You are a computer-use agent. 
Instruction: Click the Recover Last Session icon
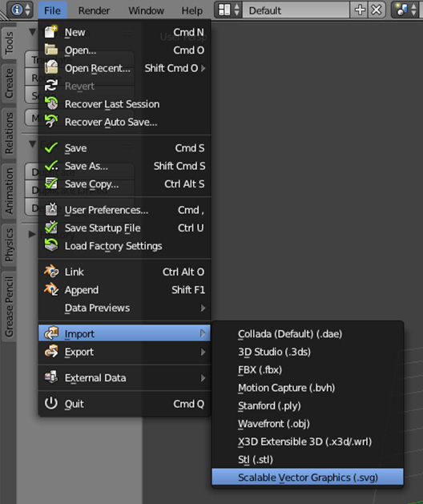(x=50, y=103)
